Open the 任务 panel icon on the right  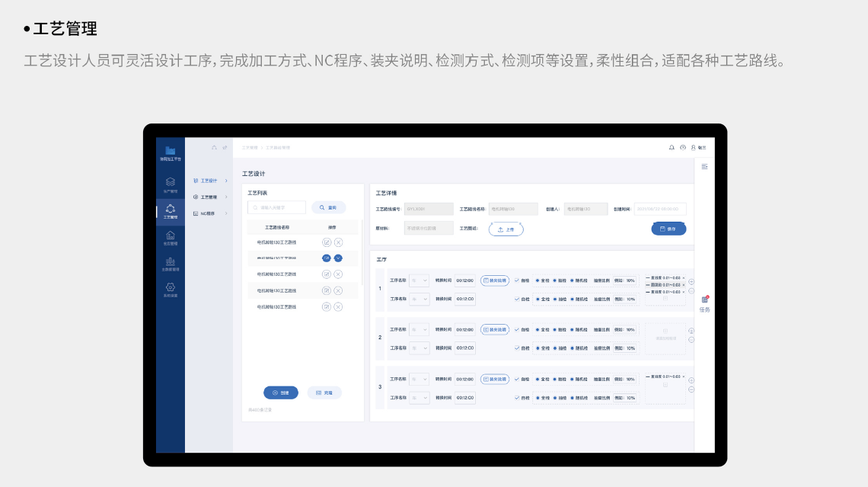[x=704, y=303]
